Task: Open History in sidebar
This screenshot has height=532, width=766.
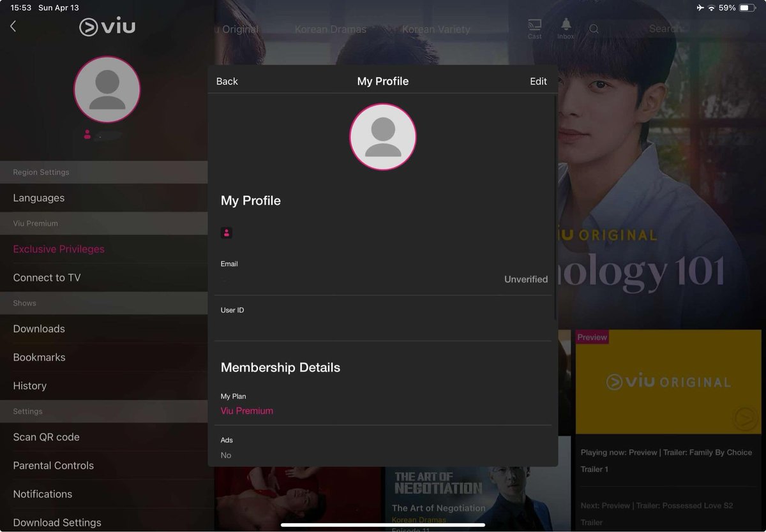Action: coord(103,386)
